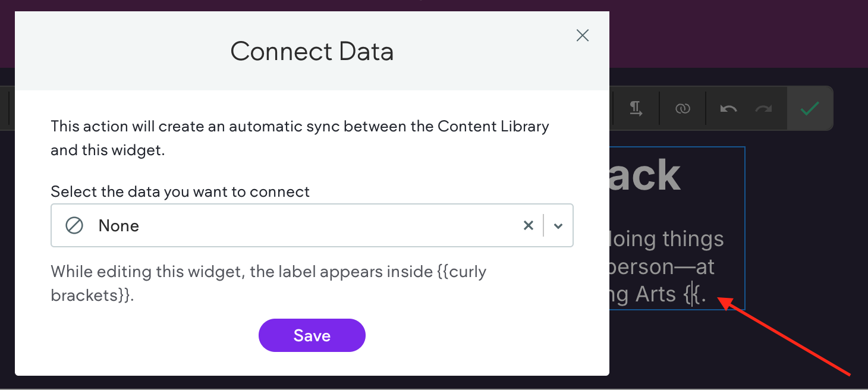The width and height of the screenshot is (868, 390).
Task: Click the "doing things" line of paragraph text
Action: tap(667, 239)
